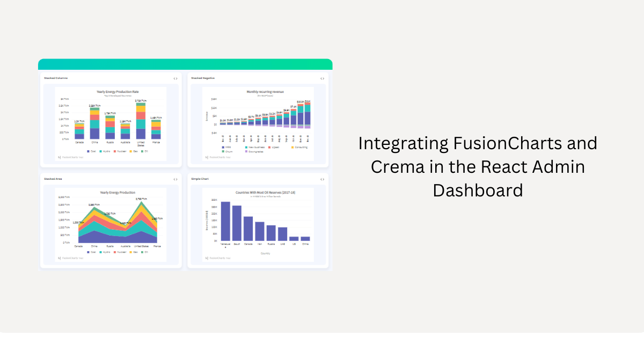Click the FusionCharts Trial watermark link
Image resolution: width=644 pixels, height=337 pixels.
(70, 157)
